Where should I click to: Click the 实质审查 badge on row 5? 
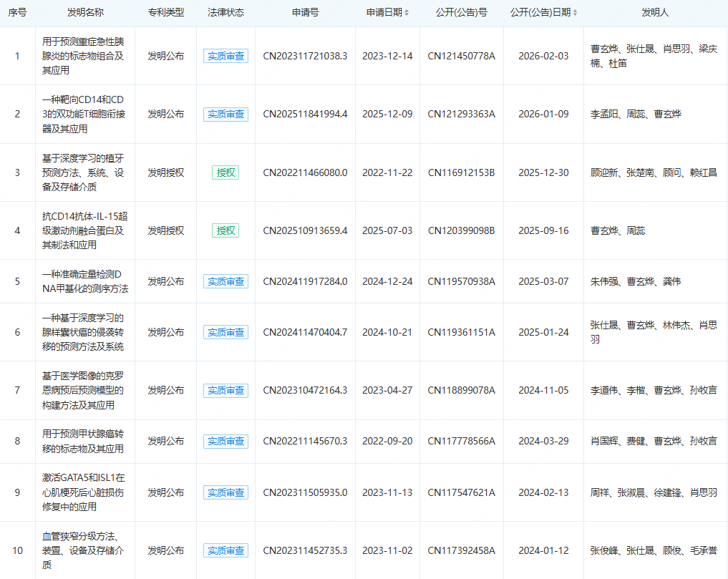(x=225, y=281)
